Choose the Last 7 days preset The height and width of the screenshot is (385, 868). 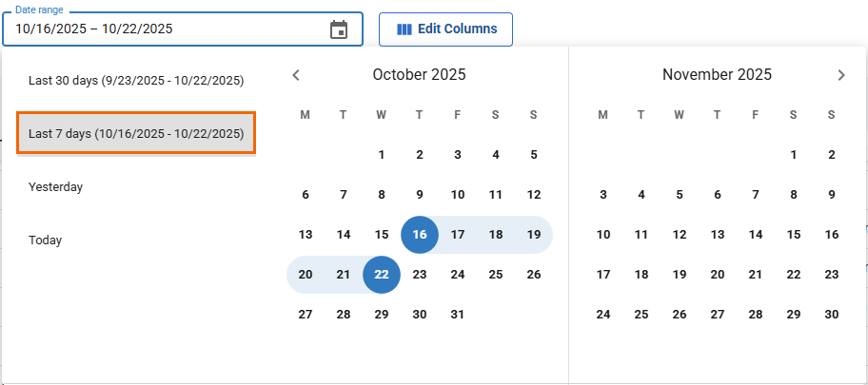coord(136,134)
